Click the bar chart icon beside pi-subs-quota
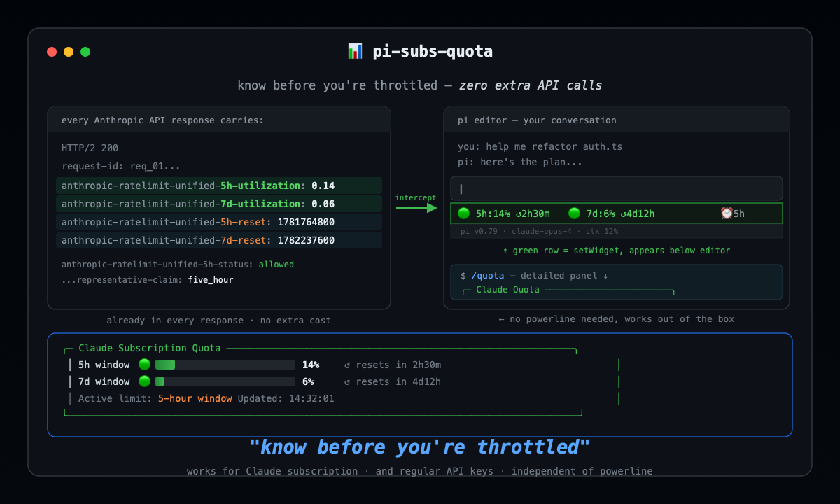This screenshot has height=504, width=840. tap(355, 51)
